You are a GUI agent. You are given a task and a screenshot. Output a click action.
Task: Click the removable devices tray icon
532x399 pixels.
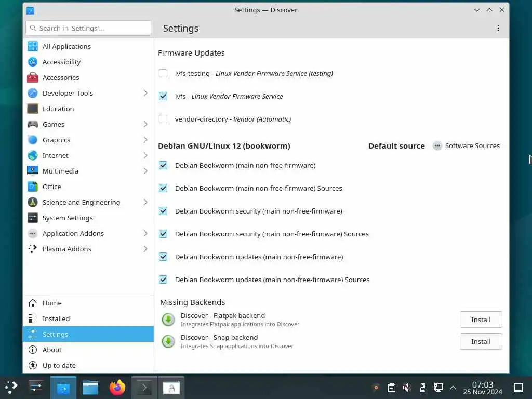(x=423, y=388)
